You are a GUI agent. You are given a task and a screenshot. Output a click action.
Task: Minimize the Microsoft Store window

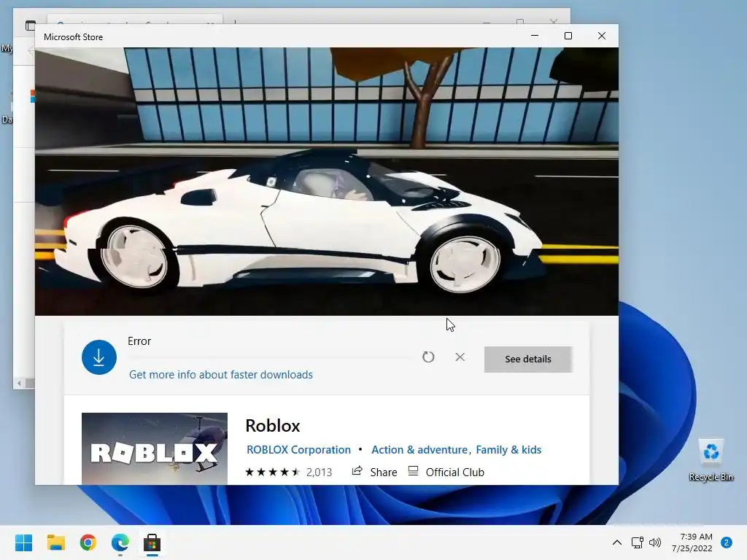535,36
